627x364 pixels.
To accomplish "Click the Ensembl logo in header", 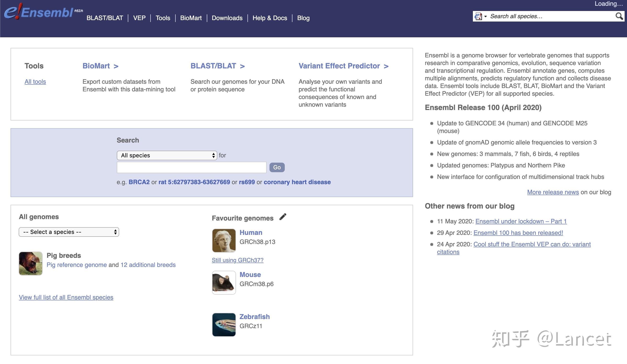I will click(44, 11).
